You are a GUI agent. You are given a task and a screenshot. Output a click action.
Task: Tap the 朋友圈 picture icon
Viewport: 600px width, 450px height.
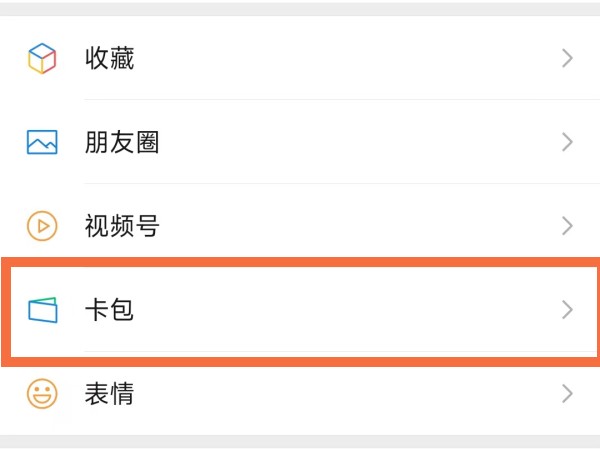click(x=42, y=142)
